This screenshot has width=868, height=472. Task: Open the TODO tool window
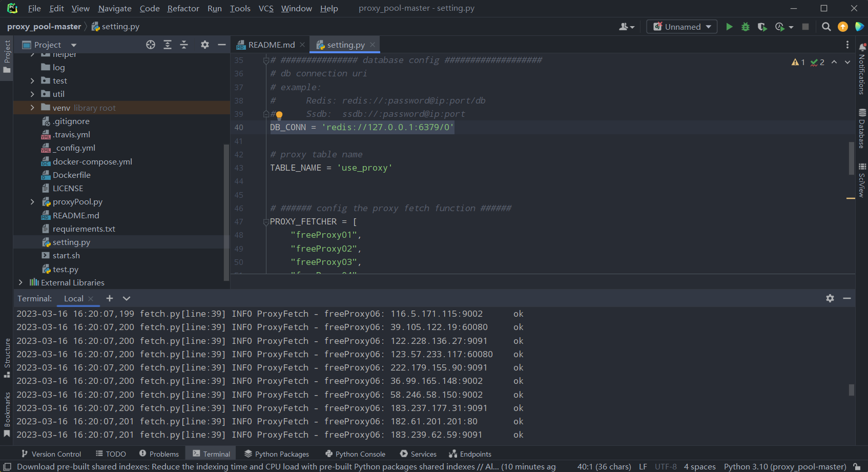(x=111, y=454)
